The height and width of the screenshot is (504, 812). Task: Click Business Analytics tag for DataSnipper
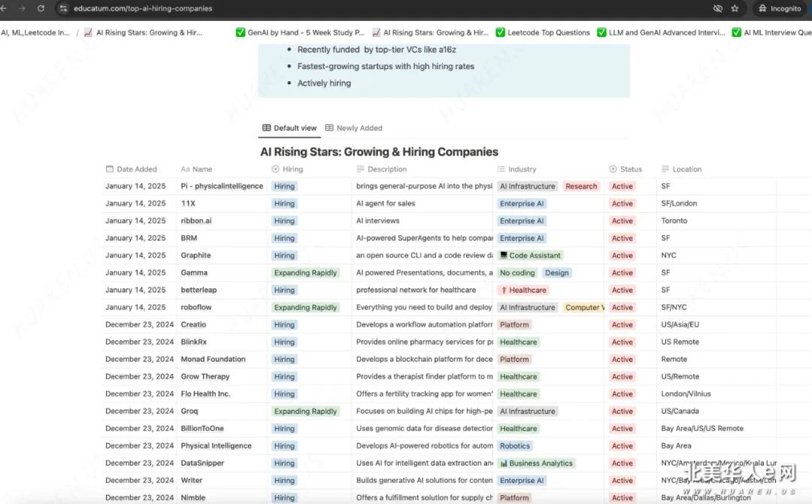tap(537, 463)
